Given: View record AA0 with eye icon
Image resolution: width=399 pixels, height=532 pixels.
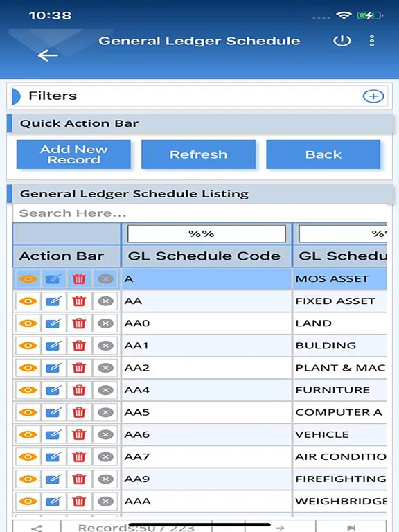Looking at the screenshot, I should [x=28, y=323].
